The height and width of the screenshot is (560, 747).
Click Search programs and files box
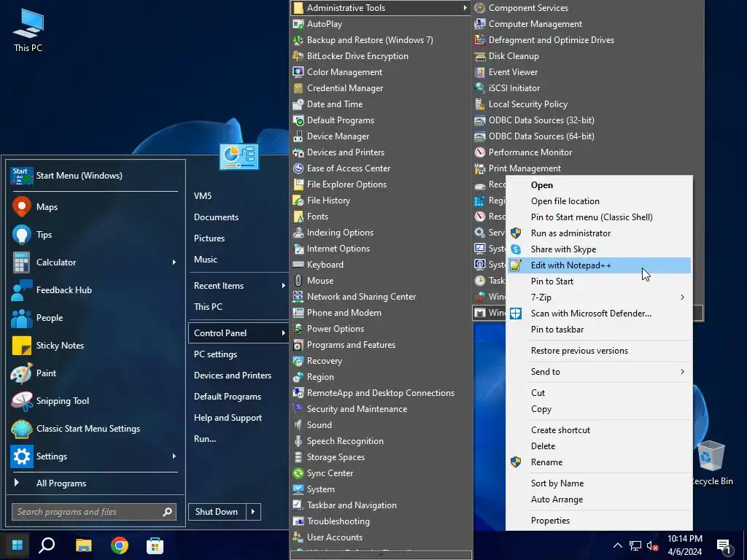(x=94, y=512)
